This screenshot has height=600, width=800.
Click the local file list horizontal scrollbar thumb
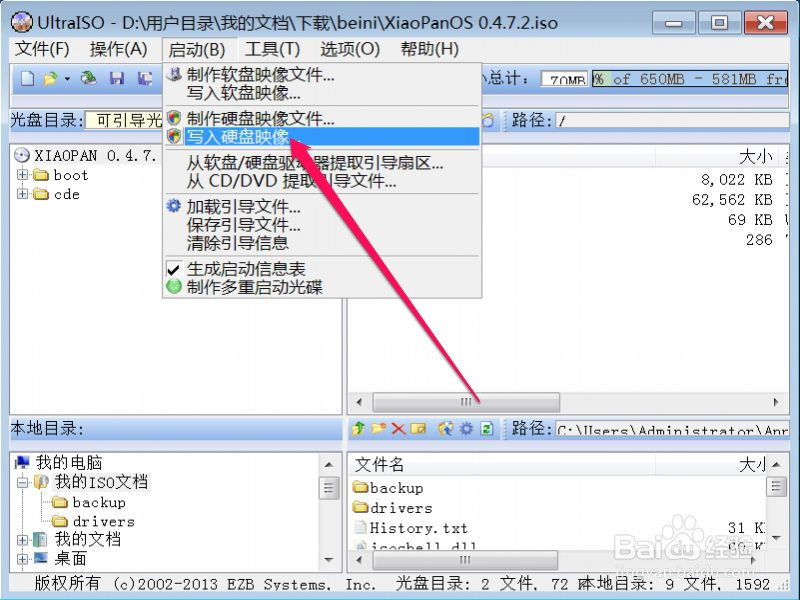[x=465, y=560]
